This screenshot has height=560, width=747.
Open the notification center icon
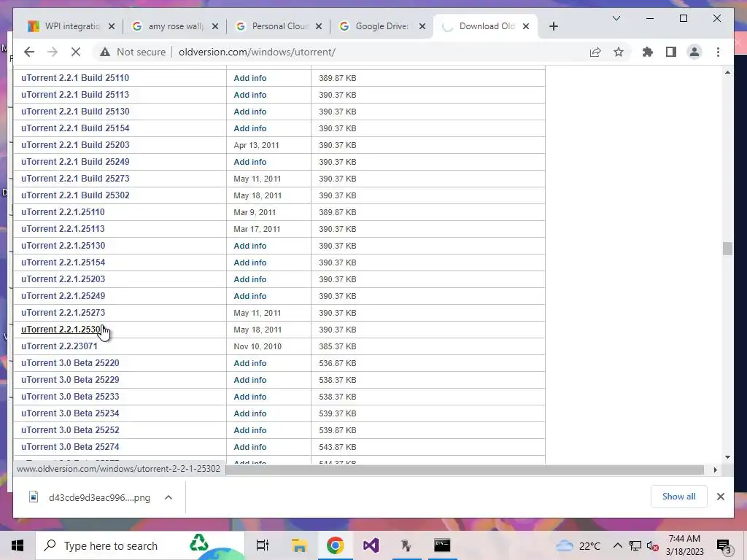(x=724, y=545)
